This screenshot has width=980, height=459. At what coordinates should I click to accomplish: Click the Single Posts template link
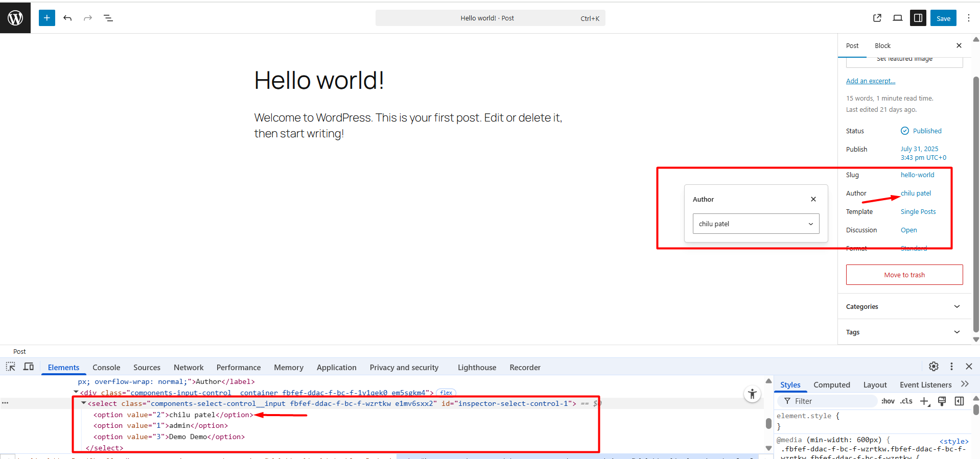(x=918, y=211)
